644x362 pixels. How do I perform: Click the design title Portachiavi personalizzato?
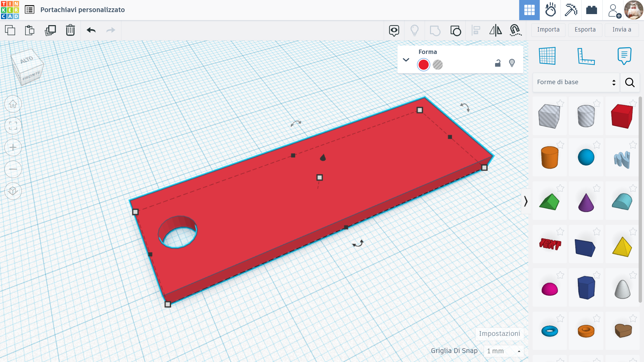point(83,10)
